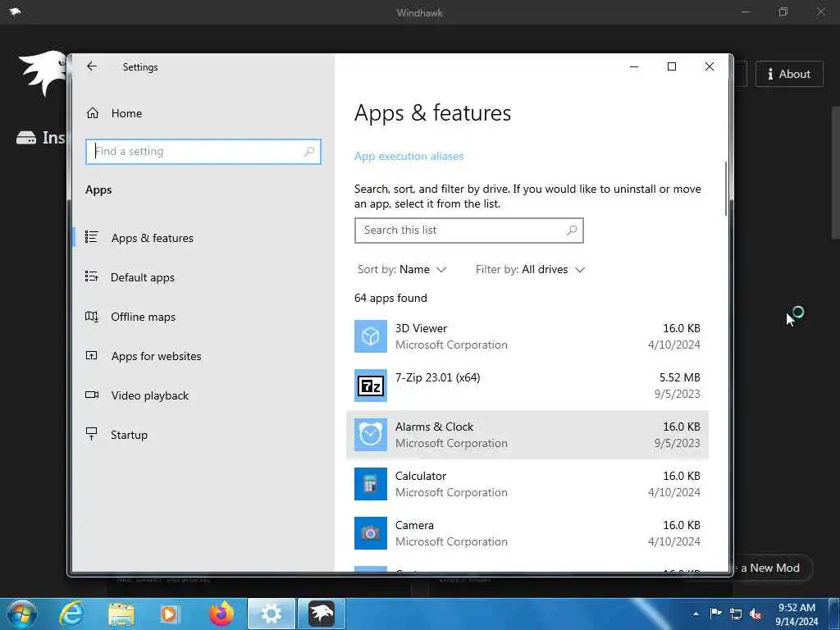Click the magnifier in Find a setting box
This screenshot has height=630, width=840.
[309, 152]
